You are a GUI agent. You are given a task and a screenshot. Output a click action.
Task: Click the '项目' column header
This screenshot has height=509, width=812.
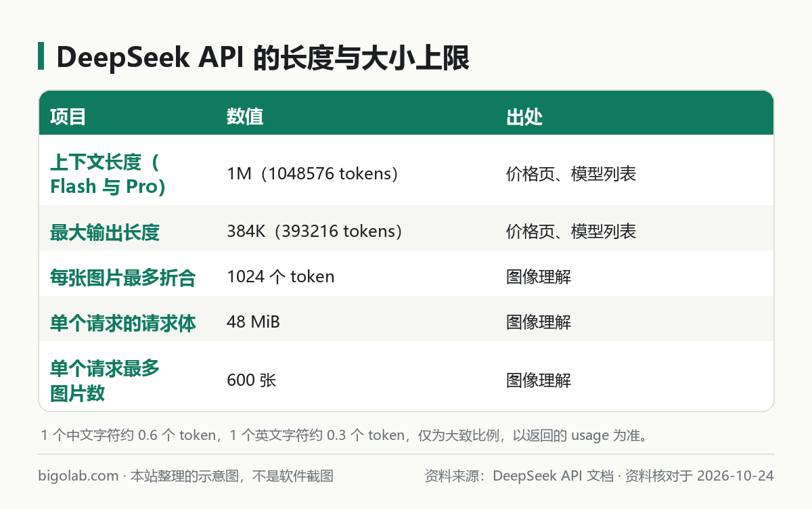(x=68, y=116)
